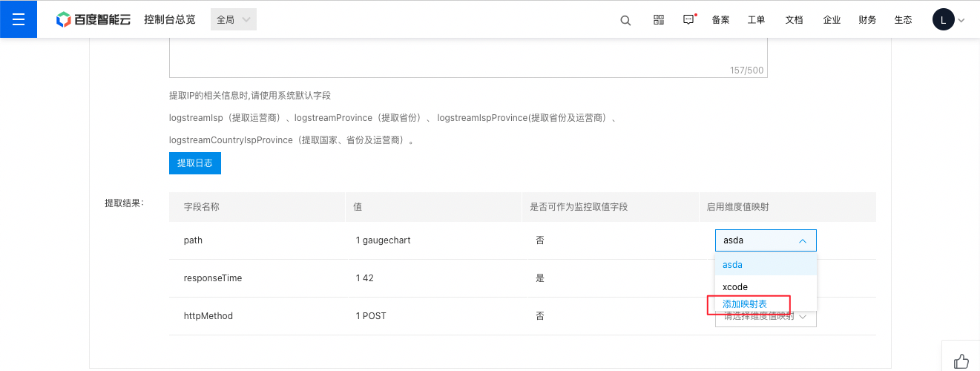This screenshot has width=980, height=371.
Task: Open the search magnifier icon
Action: coord(625,20)
